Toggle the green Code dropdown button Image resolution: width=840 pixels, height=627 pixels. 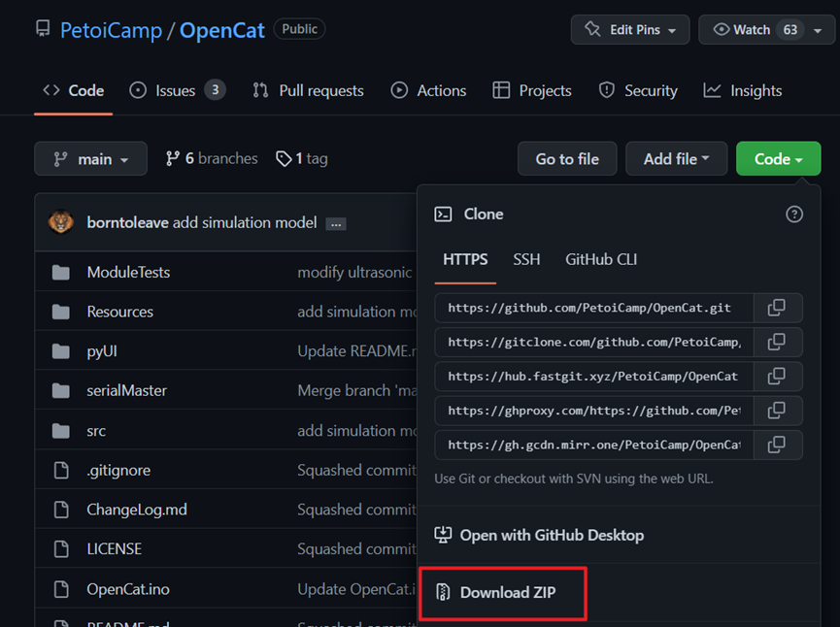pyautogui.click(x=778, y=158)
